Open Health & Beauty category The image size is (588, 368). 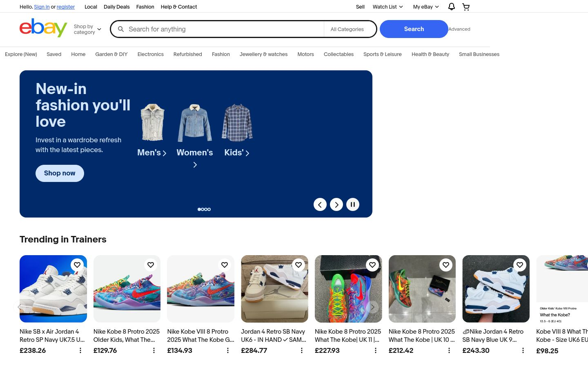click(x=430, y=54)
